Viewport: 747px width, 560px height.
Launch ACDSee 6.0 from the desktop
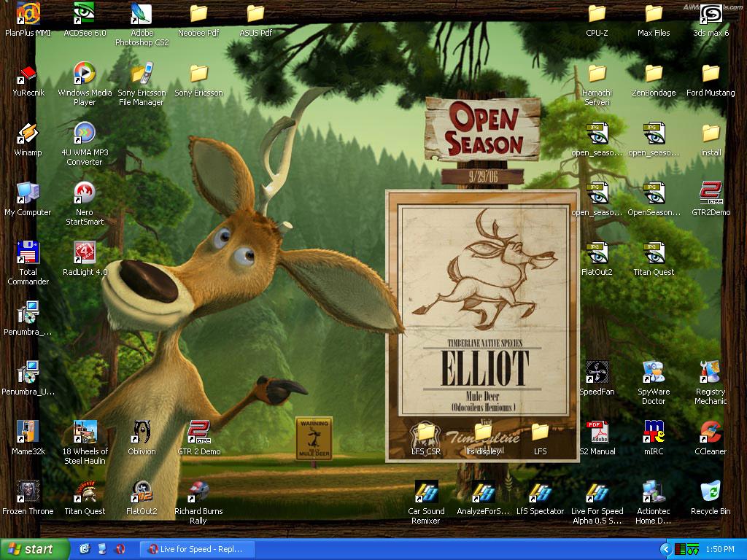[x=85, y=14]
